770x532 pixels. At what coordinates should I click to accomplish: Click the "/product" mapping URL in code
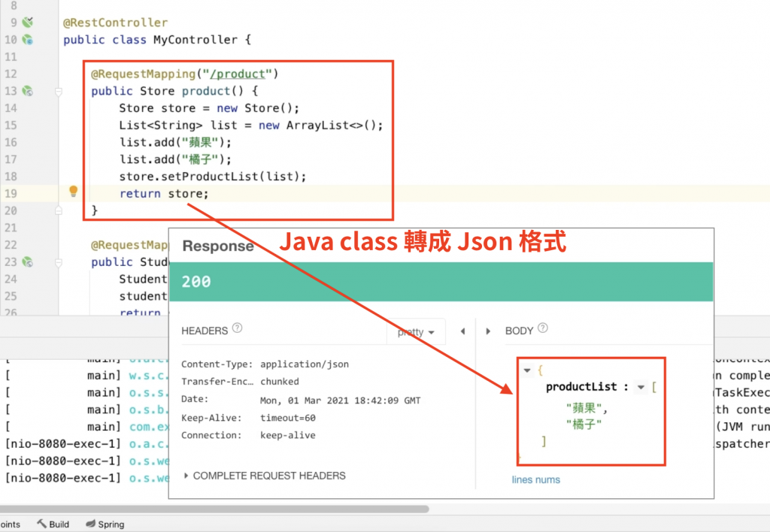(x=238, y=74)
